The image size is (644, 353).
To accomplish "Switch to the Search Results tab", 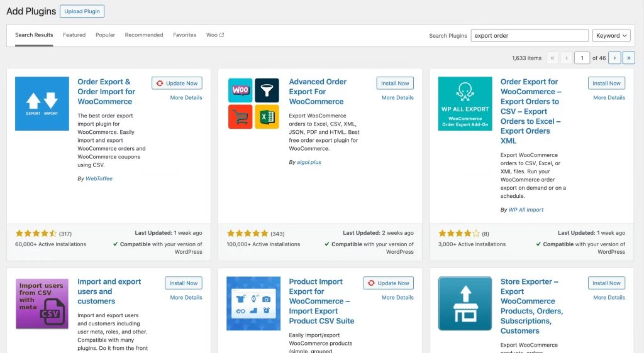I will click(x=34, y=35).
